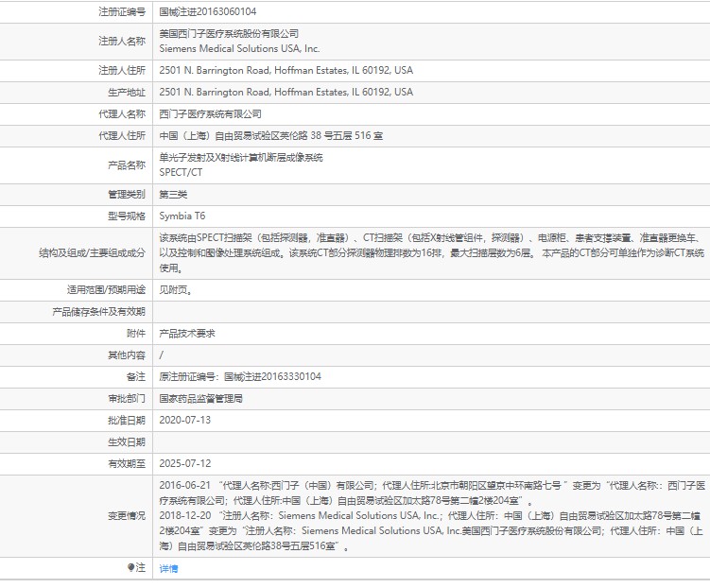Click the 备注 label
Viewport: 710px width, 588px height.
[x=136, y=376]
